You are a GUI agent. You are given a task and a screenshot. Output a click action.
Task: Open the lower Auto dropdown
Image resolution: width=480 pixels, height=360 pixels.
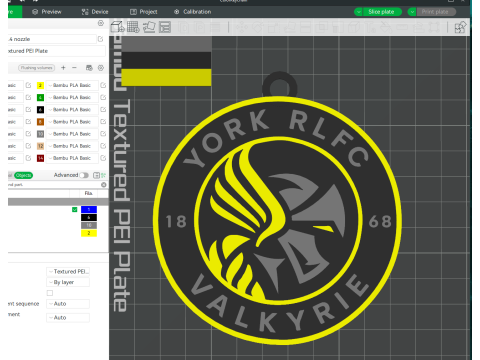pos(68,318)
